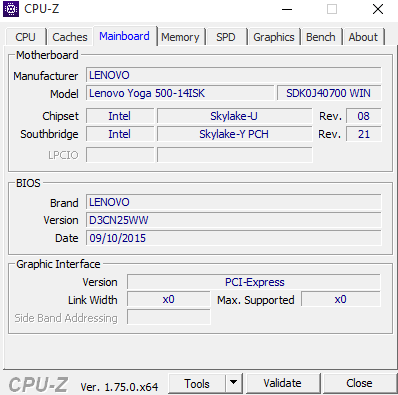Click the Tools button
This screenshot has width=398, height=395.
[x=197, y=383]
